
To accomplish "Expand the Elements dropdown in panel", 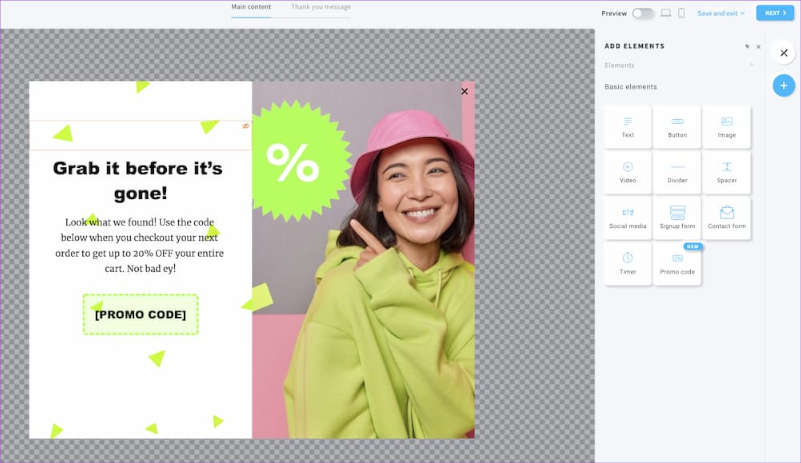I will coord(678,65).
